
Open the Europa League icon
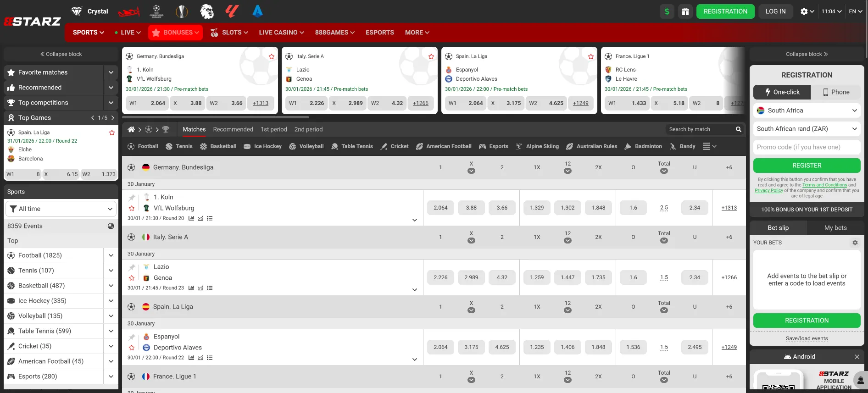click(x=182, y=11)
